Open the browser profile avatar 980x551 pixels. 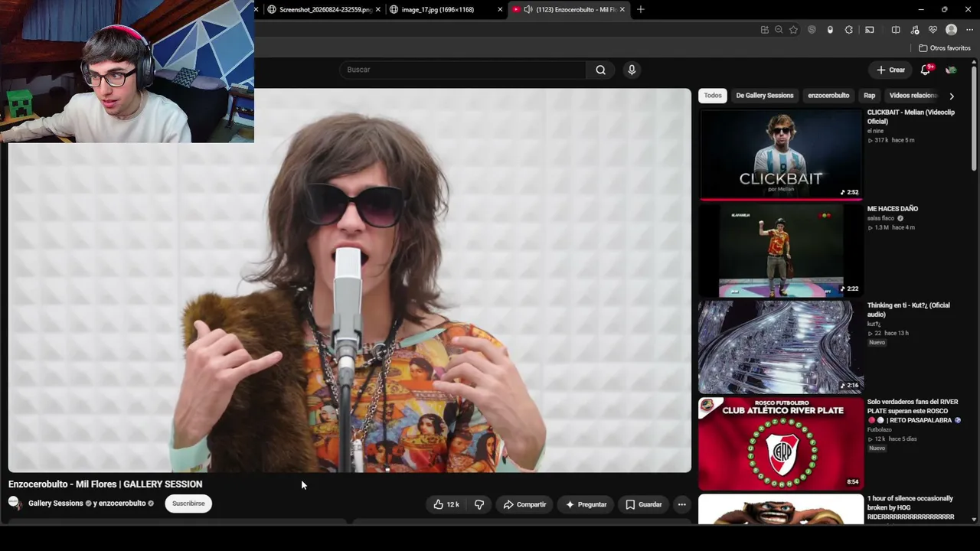(x=952, y=30)
